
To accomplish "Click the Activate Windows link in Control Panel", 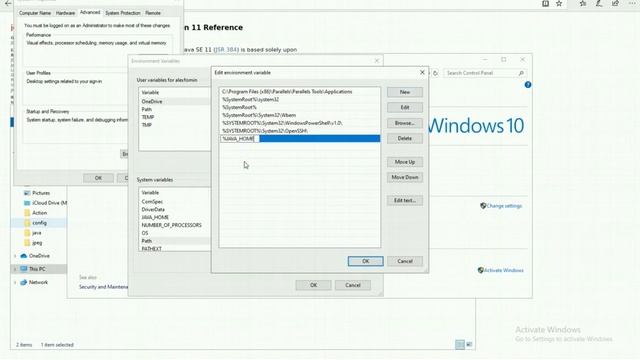I will point(503,270).
